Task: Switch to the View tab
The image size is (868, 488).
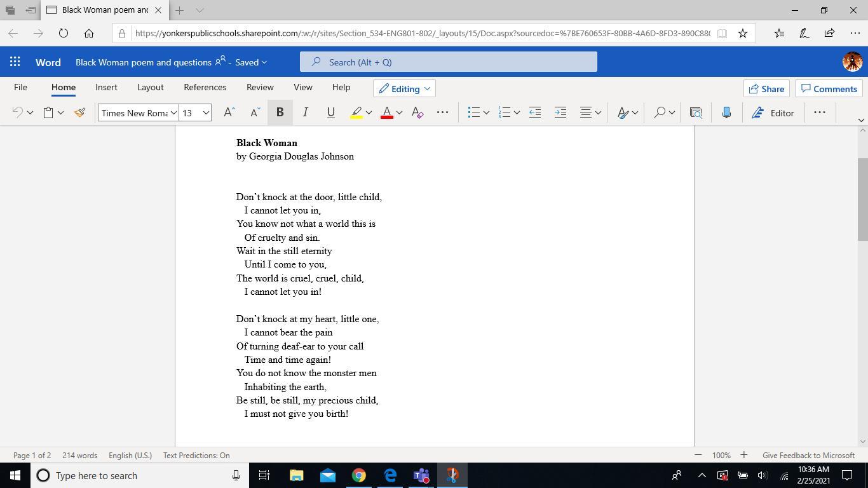Action: 302,88
